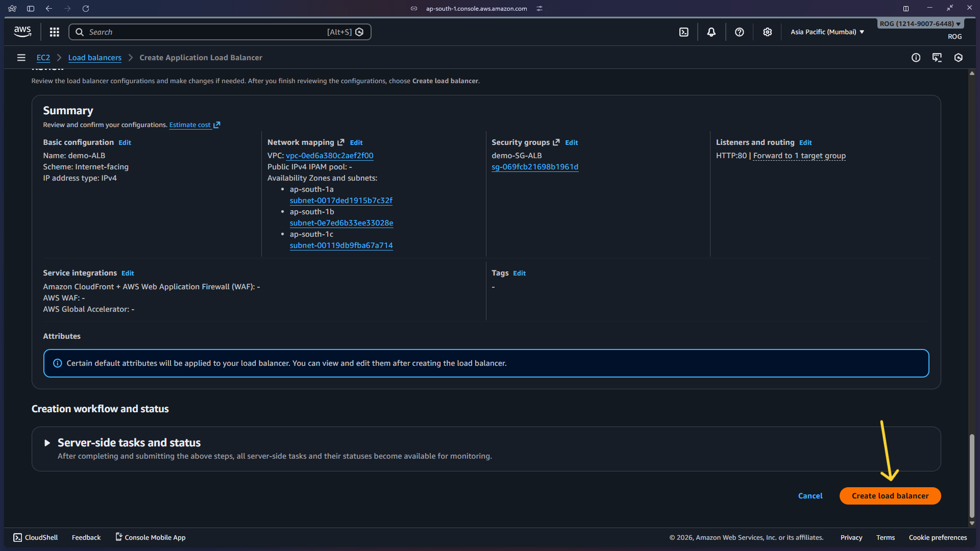Open Console Mobile App from bottom bar
This screenshot has width=980, height=551.
click(150, 537)
